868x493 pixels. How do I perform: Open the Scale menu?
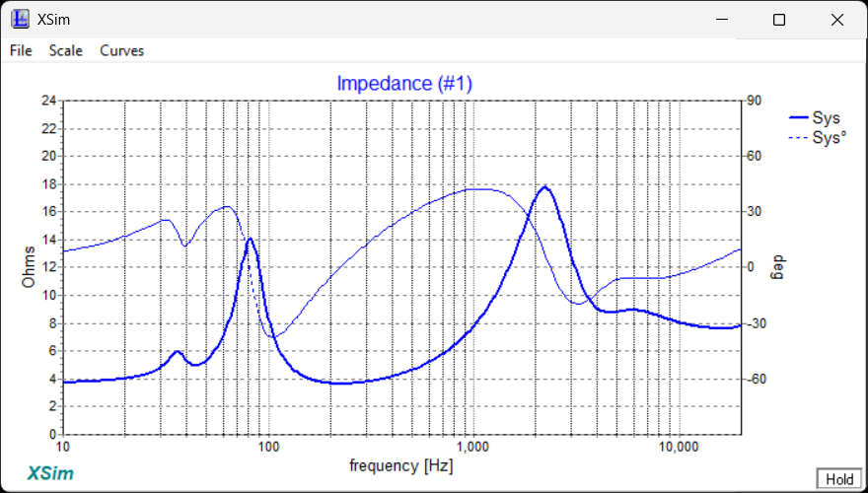[66, 50]
